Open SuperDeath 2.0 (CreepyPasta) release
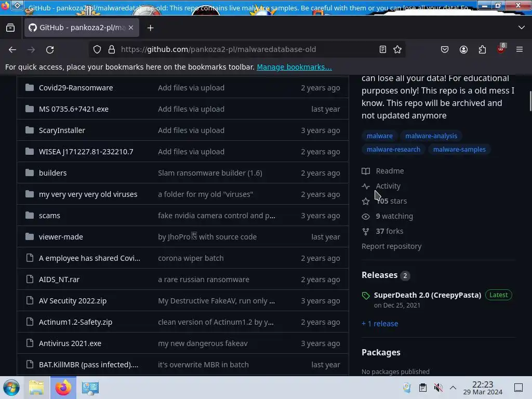Image resolution: width=532 pixels, height=399 pixels. tap(428, 295)
